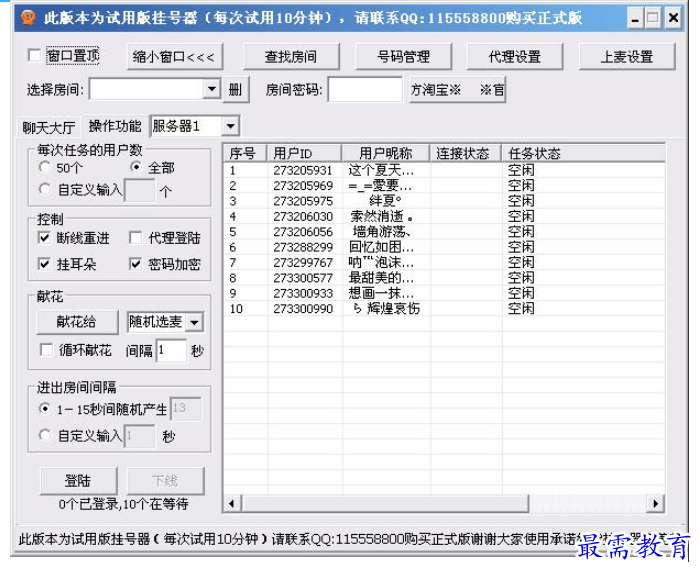This screenshot has height=578, width=699.
Task: Click the app icon in the title bar
Action: point(28,18)
